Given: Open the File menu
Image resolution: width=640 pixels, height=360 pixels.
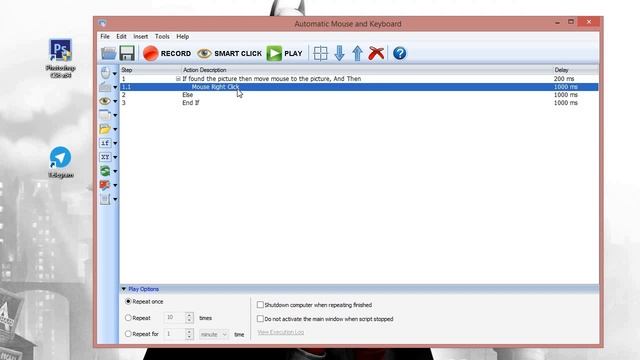Looking at the screenshot, I should click(105, 36).
